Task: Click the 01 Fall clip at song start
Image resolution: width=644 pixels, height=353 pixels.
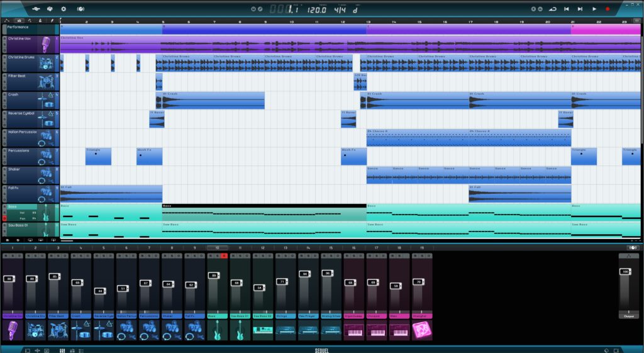Action: [x=111, y=194]
